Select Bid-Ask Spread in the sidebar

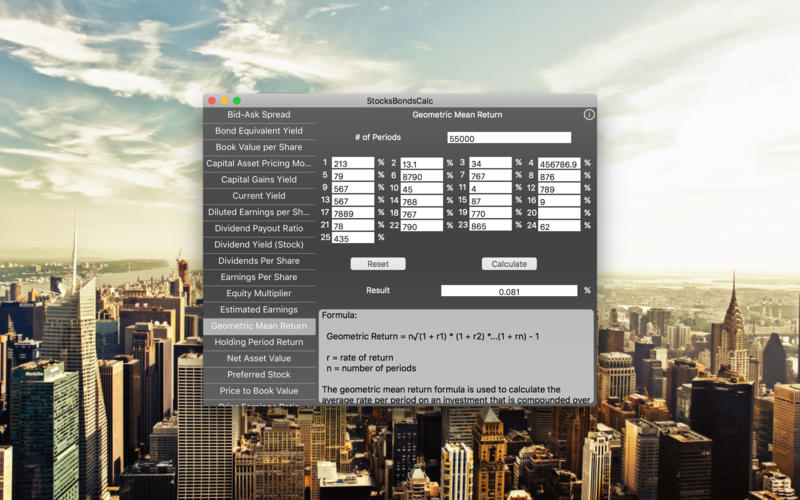pos(259,115)
